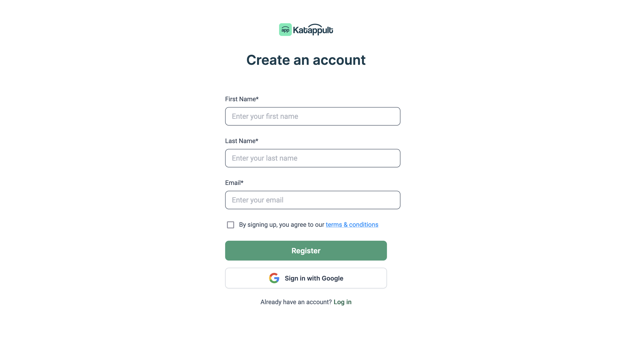Click the asterisk after Last Name
This screenshot has width=644, height=364.
pos(257,140)
